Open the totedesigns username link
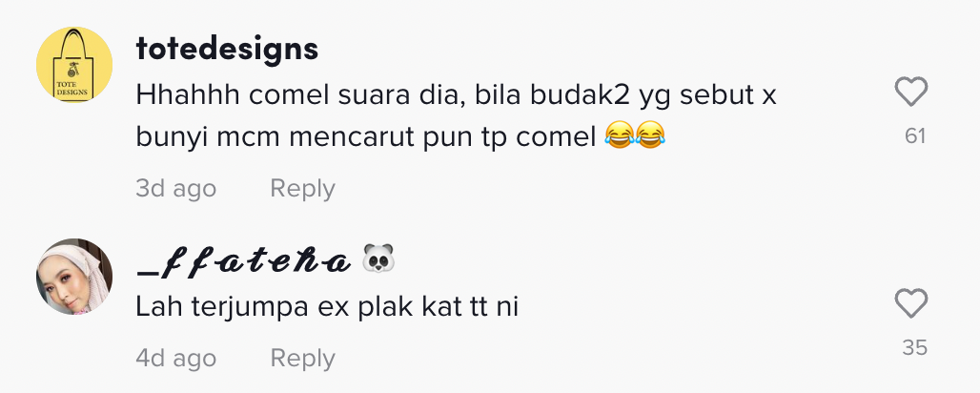 228,49
